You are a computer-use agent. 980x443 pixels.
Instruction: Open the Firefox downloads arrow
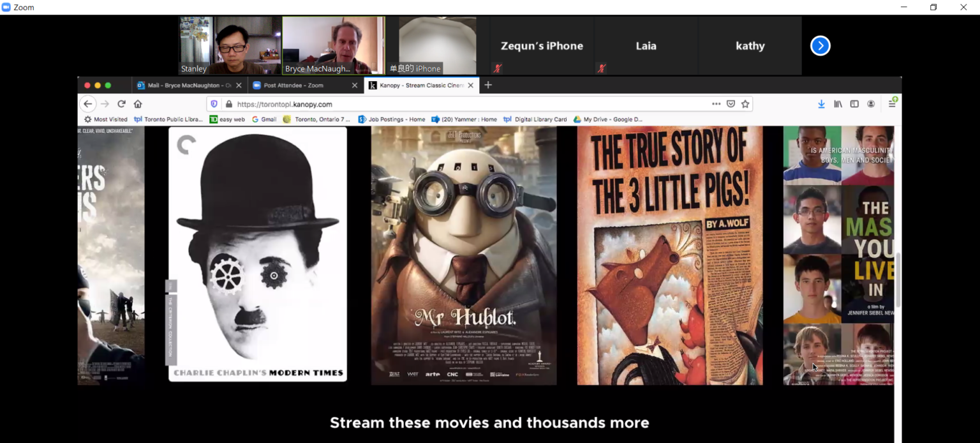click(x=821, y=104)
